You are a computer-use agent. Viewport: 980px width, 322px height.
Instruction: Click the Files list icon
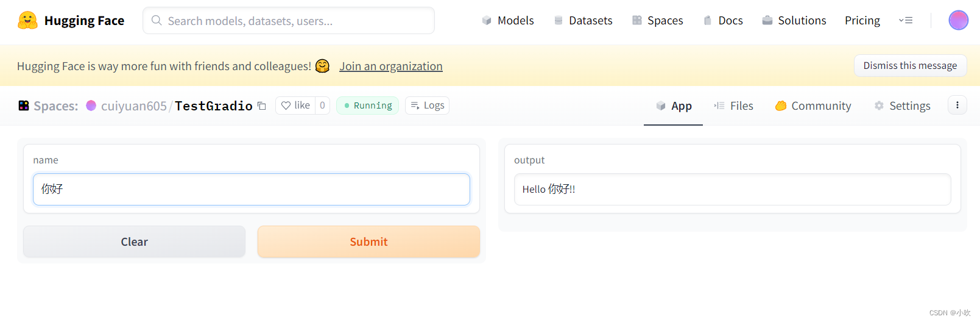(719, 106)
